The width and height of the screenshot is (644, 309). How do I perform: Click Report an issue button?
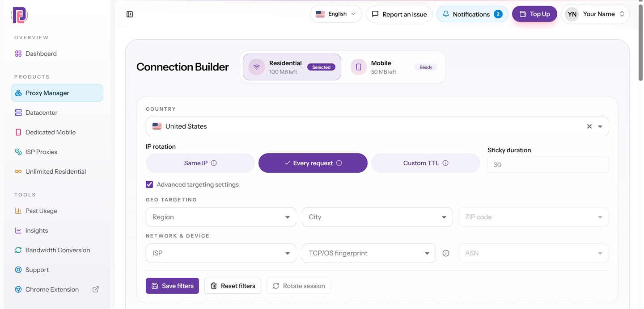pos(399,14)
